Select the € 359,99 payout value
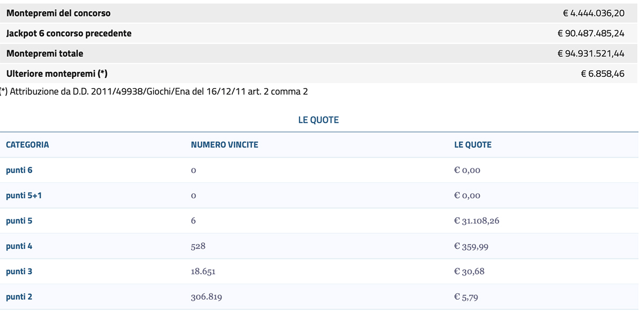The width and height of the screenshot is (644, 311). point(471,246)
